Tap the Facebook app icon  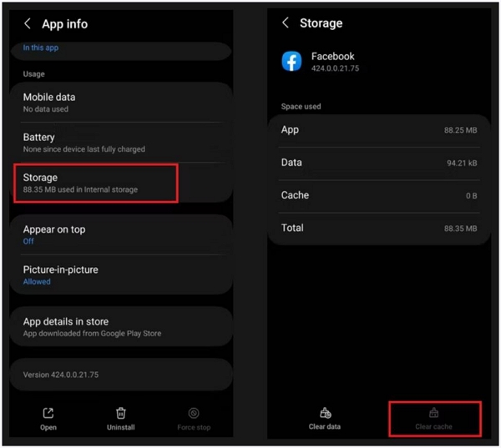point(291,61)
